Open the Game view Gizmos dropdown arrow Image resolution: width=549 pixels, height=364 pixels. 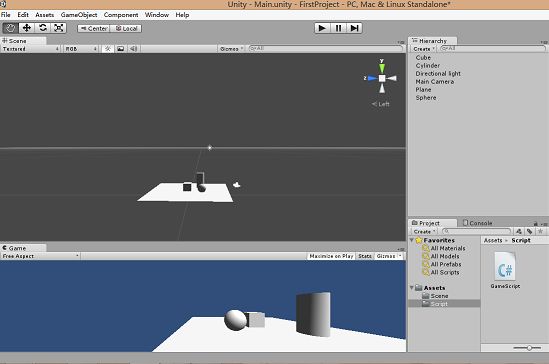[400, 256]
